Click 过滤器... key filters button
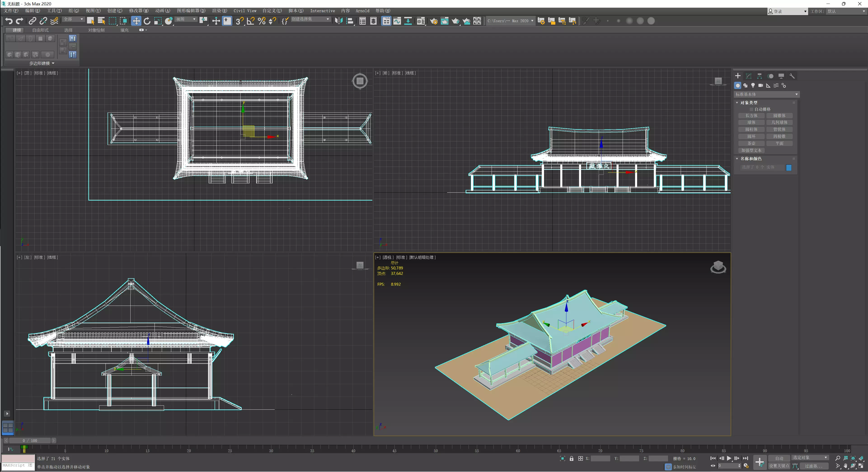868x472 pixels. click(814, 466)
